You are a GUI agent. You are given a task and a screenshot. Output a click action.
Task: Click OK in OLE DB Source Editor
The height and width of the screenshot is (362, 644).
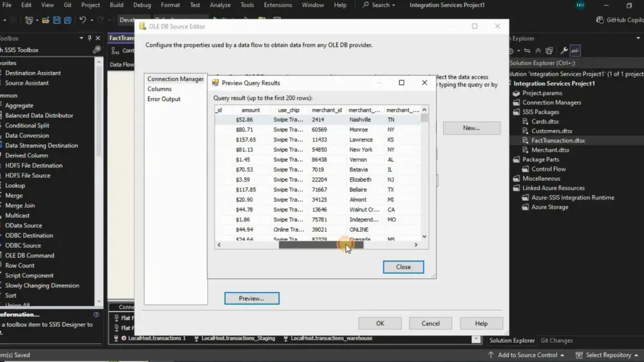pos(380,323)
